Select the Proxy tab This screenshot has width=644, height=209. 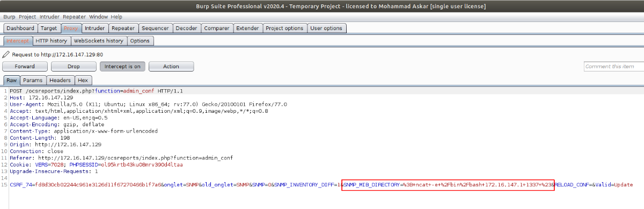pos(70,28)
